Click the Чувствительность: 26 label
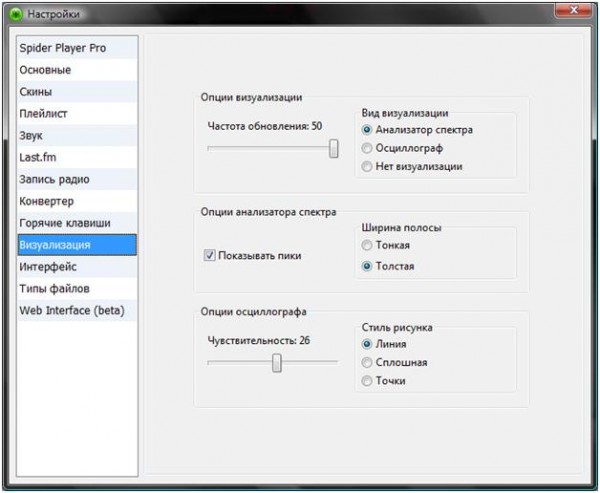Screen dimensions: 600x493 (259, 340)
